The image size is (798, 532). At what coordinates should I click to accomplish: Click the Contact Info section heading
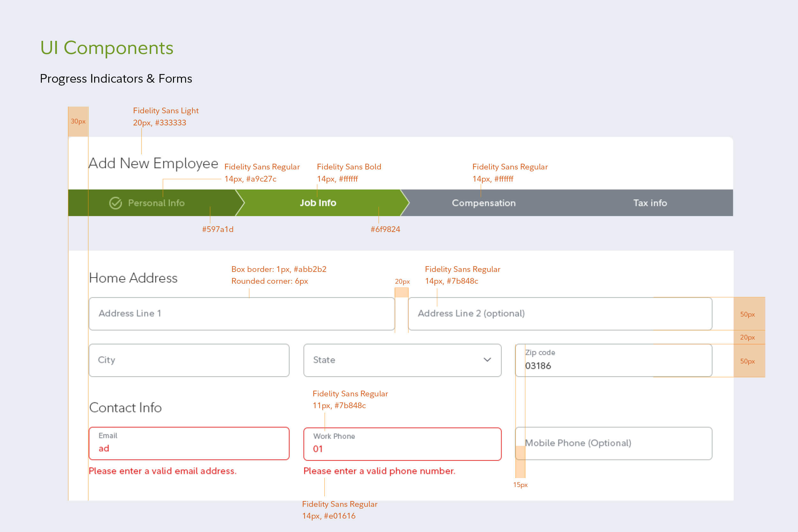[x=125, y=408]
